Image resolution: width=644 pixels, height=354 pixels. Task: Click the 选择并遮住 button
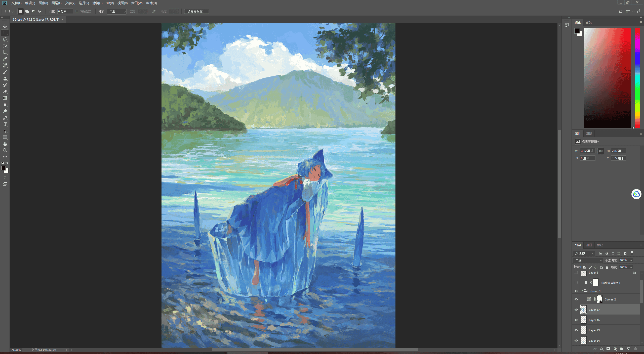click(x=196, y=12)
